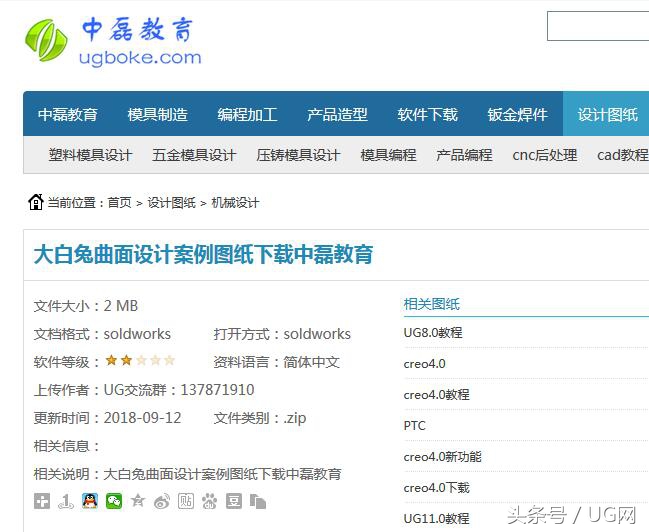Select highlighted 设计图纸 nav tab

(607, 114)
